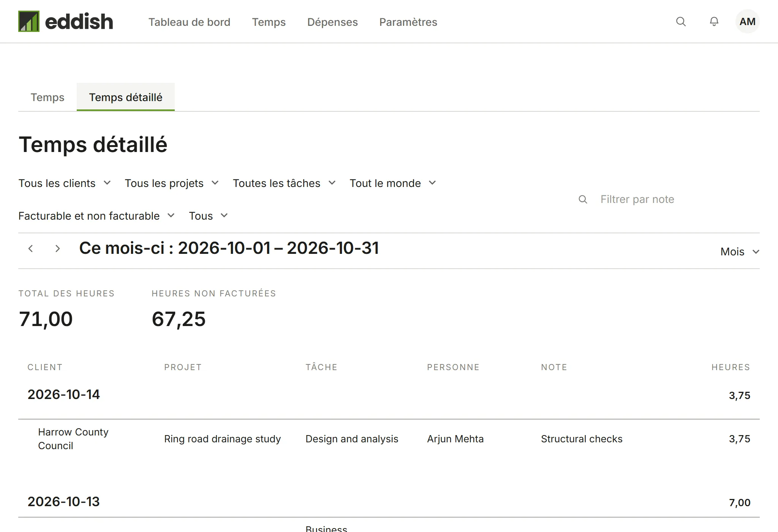Click the 71,00 total hours value
This screenshot has height=532, width=778.
click(x=46, y=319)
